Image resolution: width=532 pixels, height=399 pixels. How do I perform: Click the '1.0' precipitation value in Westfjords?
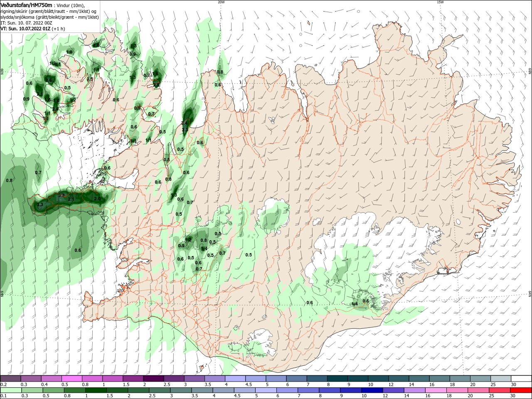[69, 52]
